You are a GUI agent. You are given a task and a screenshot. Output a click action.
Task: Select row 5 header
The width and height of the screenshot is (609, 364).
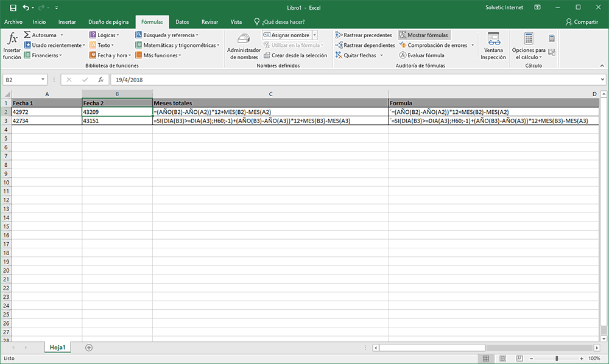pos(6,138)
